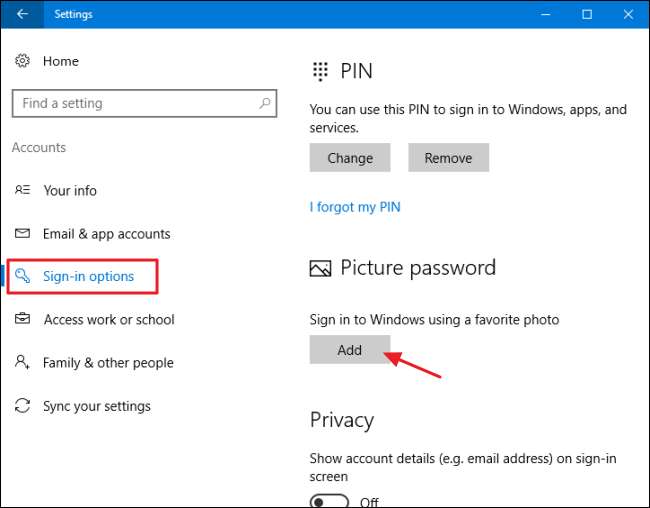Toggle show account details on sign-in screen
Image resolution: width=650 pixels, height=508 pixels.
329,501
